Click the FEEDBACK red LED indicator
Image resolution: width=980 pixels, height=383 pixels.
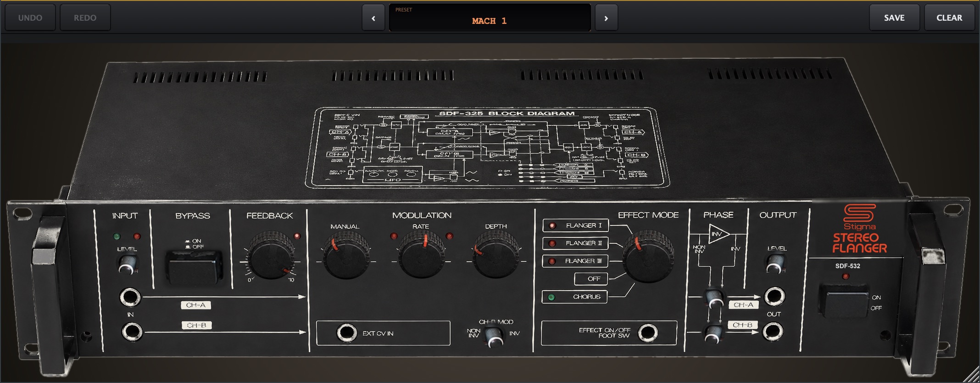point(297,236)
